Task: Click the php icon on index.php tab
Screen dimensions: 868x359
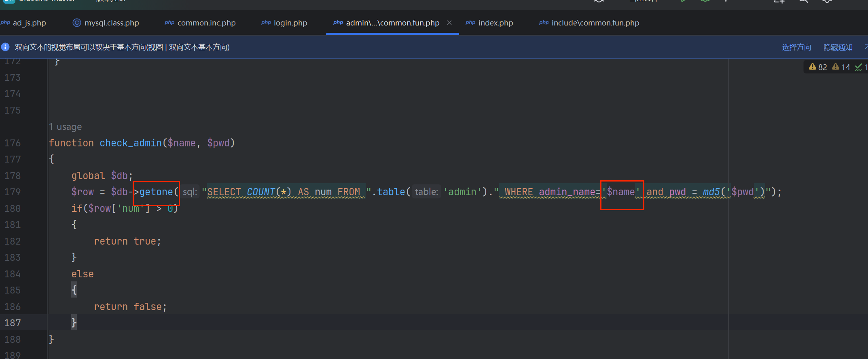Action: click(x=470, y=23)
